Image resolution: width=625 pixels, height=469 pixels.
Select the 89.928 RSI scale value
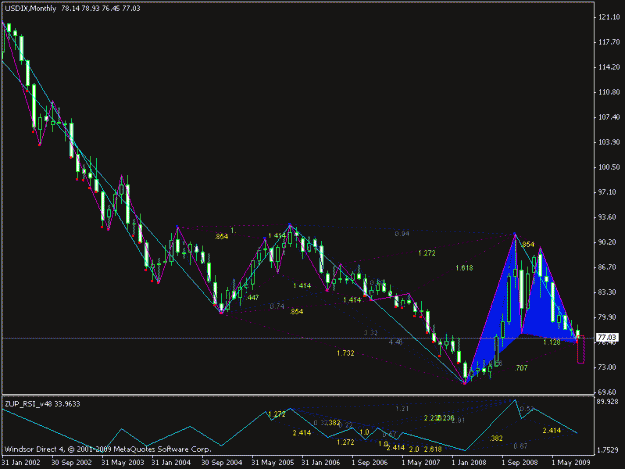pyautogui.click(x=608, y=402)
